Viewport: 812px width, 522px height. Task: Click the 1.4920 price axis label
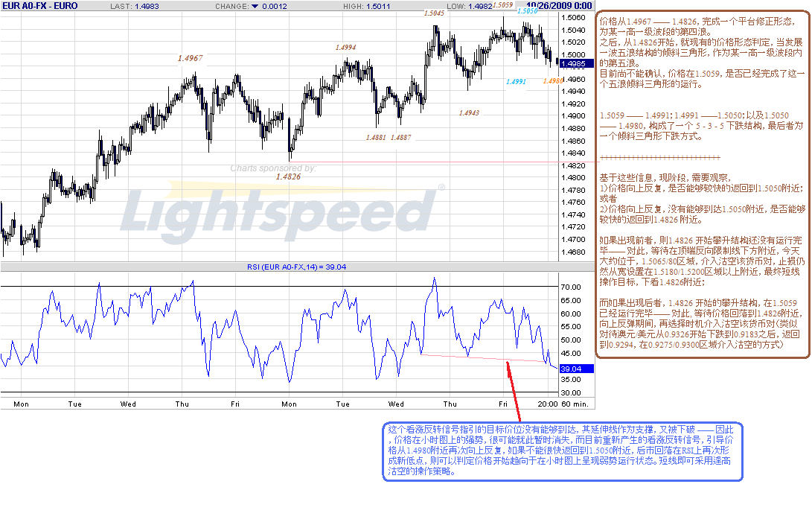coord(573,104)
